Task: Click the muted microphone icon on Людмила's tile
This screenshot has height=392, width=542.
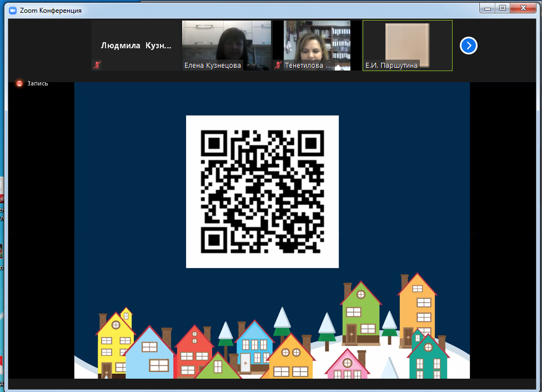Action: (x=97, y=65)
